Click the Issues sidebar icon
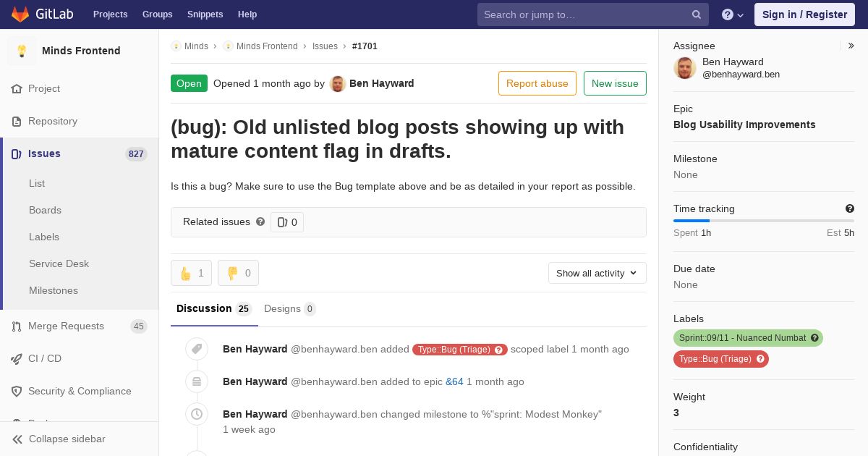This screenshot has width=868, height=456. tap(17, 153)
